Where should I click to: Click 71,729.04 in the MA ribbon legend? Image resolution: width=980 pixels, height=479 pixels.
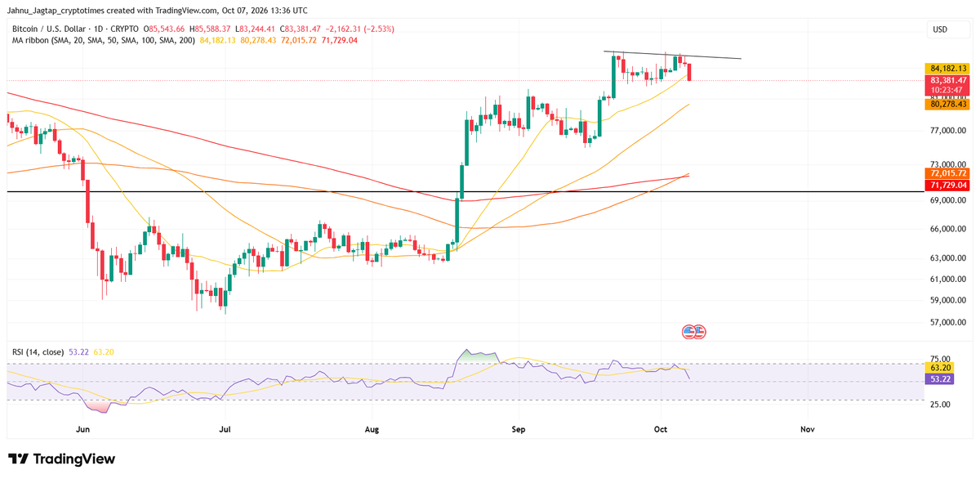click(340, 41)
